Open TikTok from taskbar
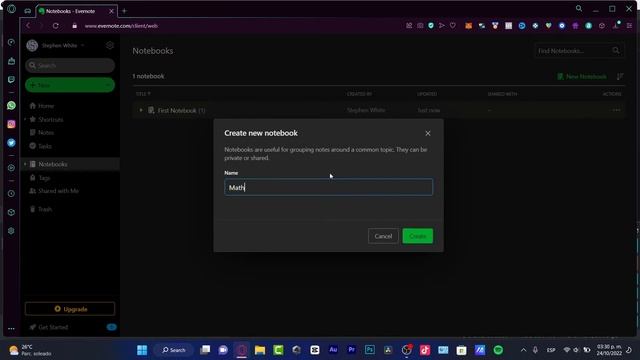 (424, 350)
